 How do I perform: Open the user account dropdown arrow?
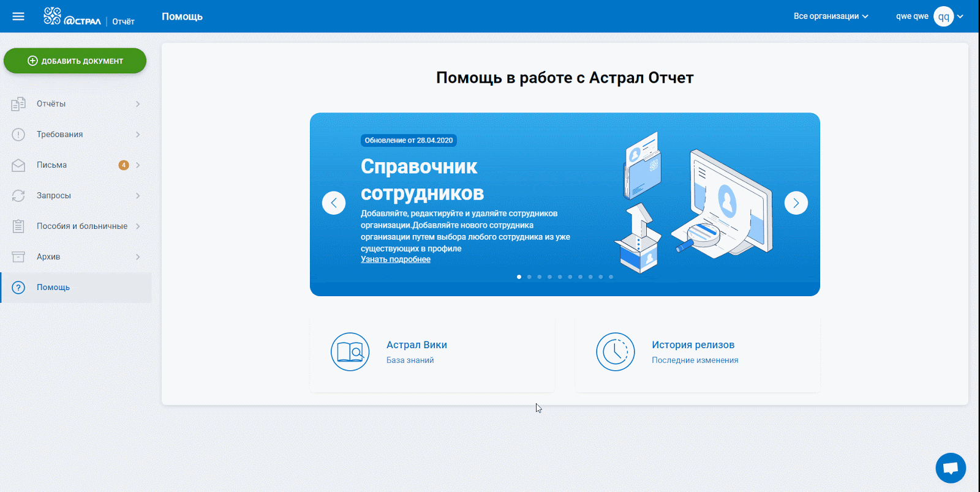tap(960, 17)
